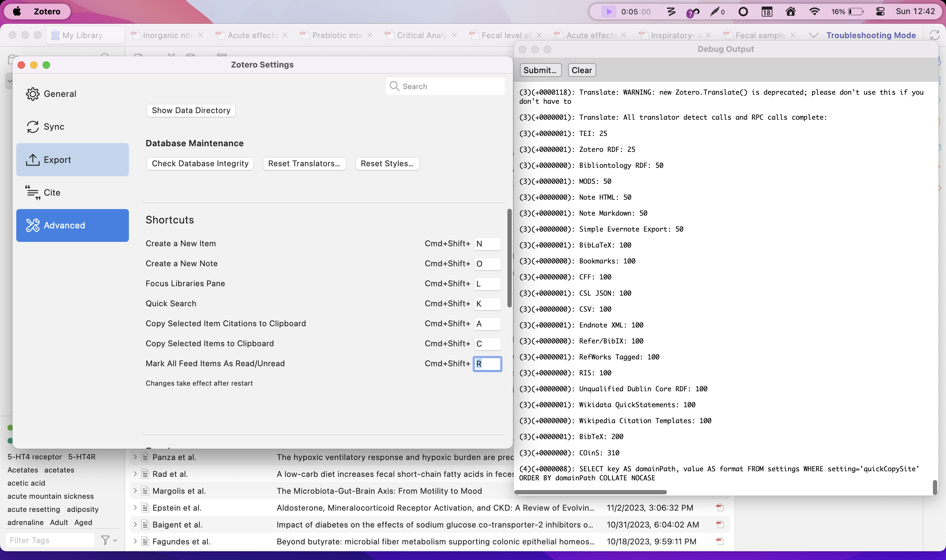Open the General settings gear icon
946x560 pixels.
click(x=33, y=94)
